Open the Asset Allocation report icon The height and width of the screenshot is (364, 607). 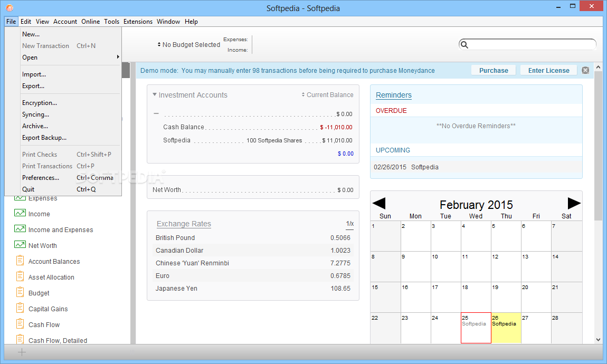point(20,276)
